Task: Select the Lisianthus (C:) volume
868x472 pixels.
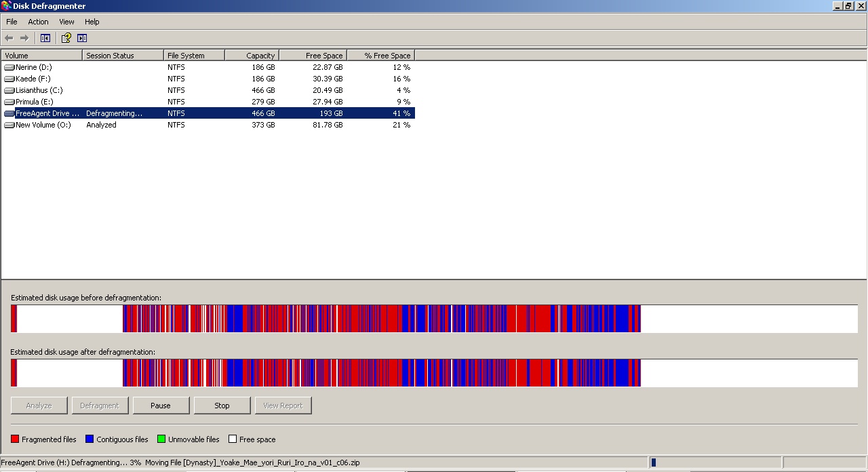Action: [39, 90]
